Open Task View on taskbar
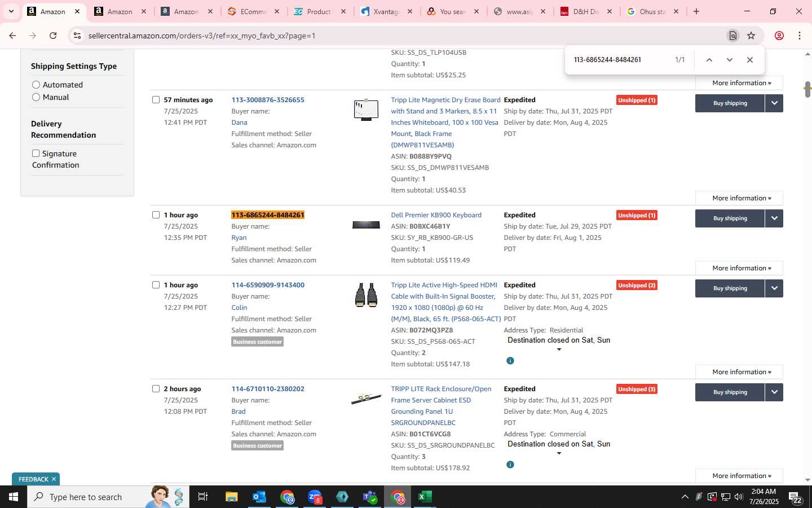This screenshot has height=508, width=812. (203, 497)
